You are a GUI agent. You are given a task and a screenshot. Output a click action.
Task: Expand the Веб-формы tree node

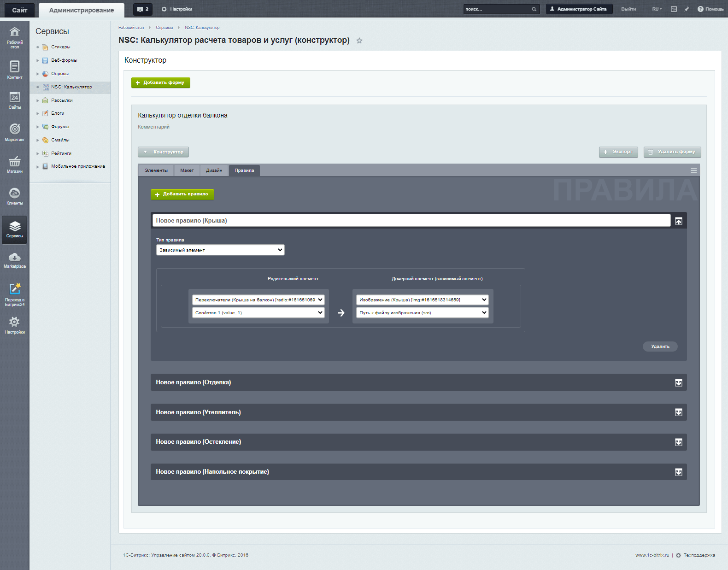coord(38,60)
